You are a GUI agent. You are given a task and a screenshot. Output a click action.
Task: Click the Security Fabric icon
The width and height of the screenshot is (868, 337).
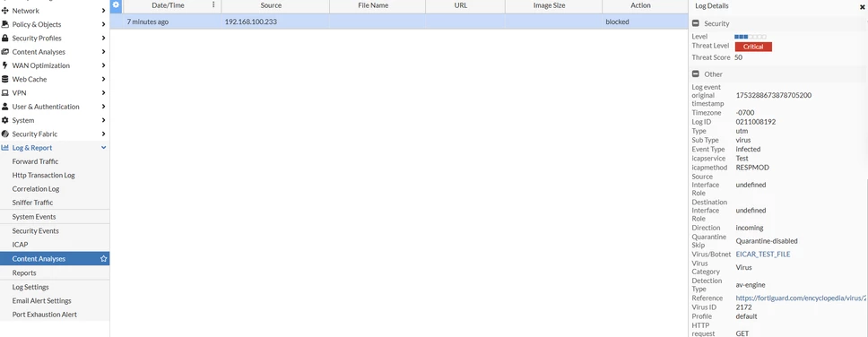coord(5,134)
